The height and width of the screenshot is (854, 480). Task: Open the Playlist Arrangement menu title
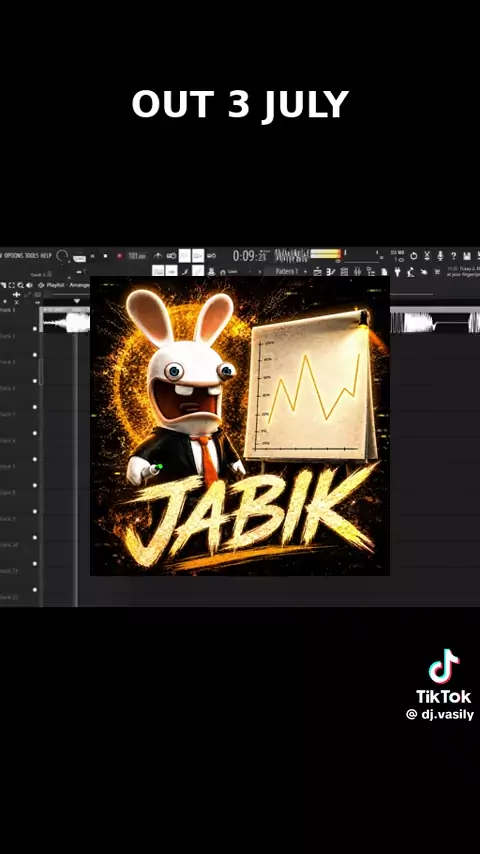click(68, 285)
